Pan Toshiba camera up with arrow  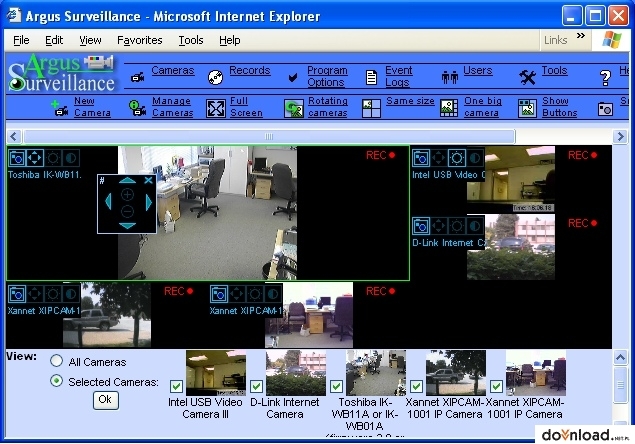click(127, 180)
